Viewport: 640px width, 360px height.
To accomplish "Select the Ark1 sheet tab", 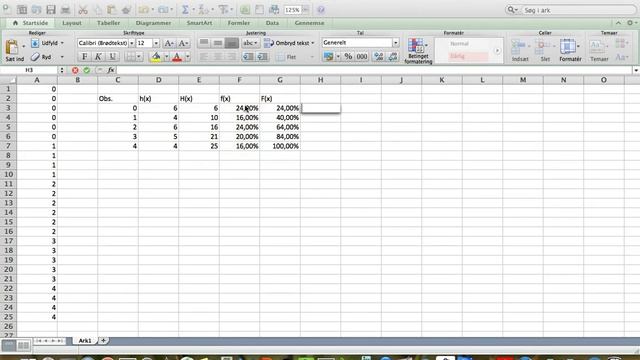I will [85, 340].
